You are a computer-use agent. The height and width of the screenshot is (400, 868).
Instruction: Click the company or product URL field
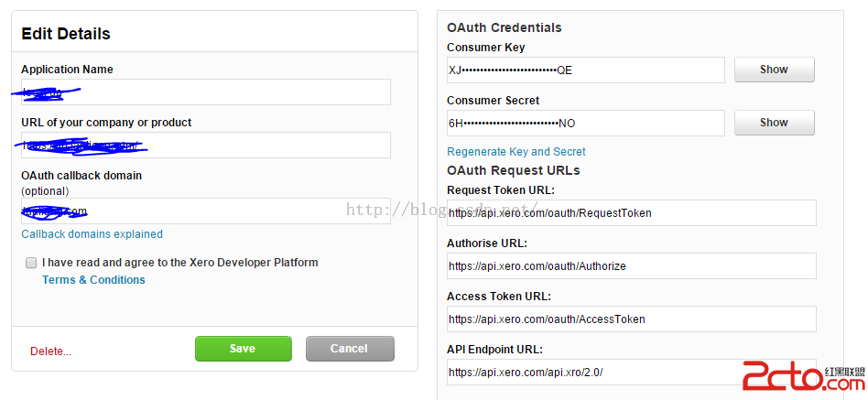206,145
